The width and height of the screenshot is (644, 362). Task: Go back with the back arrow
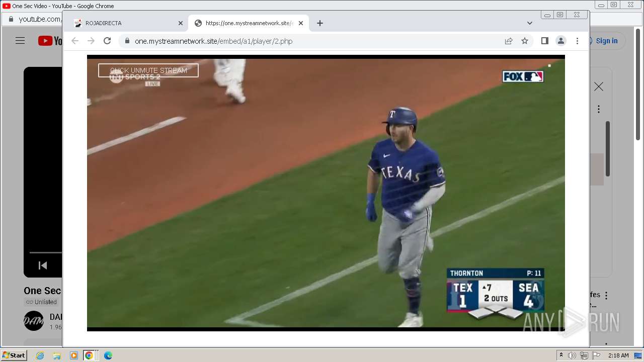pos(75,41)
